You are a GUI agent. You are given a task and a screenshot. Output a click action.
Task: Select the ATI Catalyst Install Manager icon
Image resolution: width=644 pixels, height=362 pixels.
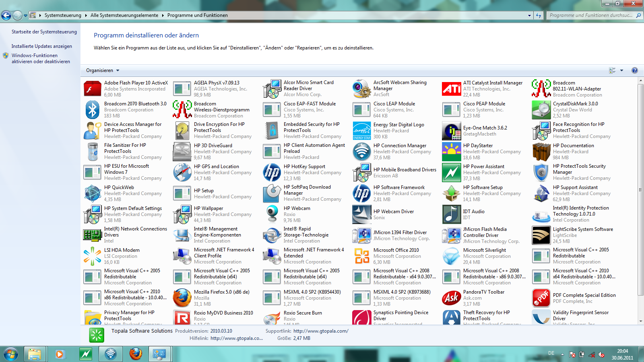451,88
